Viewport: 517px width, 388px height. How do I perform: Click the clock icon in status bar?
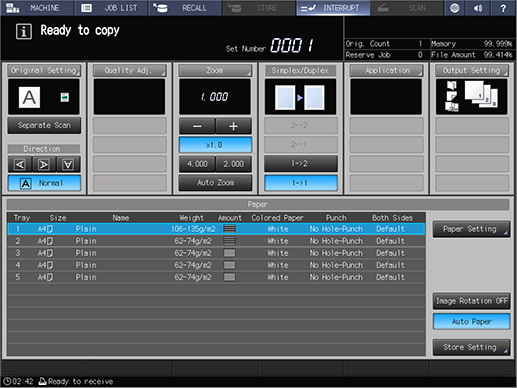click(7, 381)
